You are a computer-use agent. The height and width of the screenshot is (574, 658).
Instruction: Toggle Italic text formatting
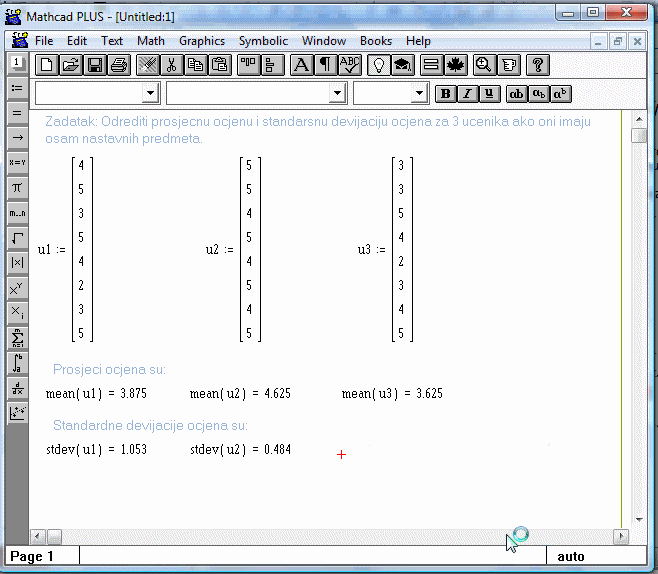[x=467, y=93]
